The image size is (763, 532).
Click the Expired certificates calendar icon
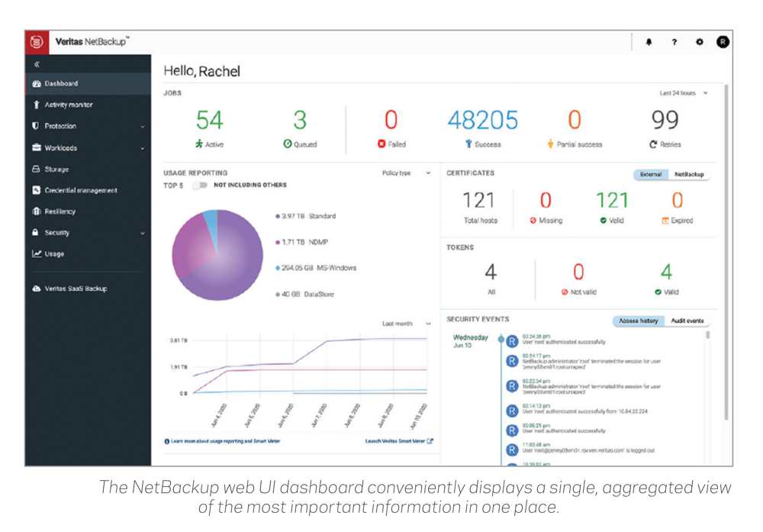665,221
